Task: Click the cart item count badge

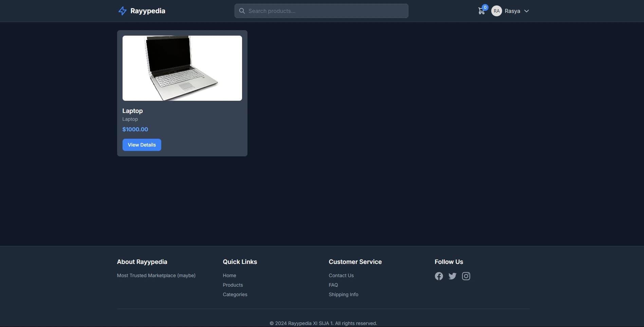Action: tap(485, 7)
